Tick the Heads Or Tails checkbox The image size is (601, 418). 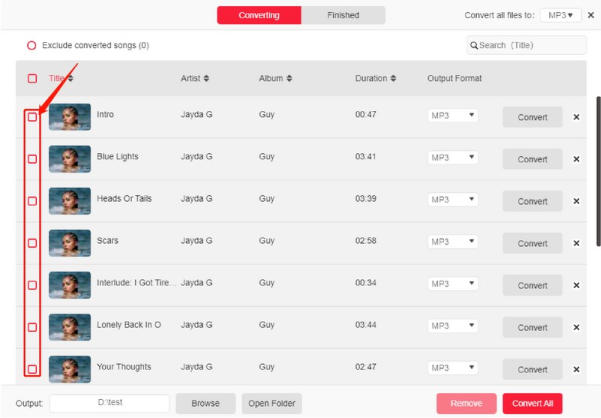click(x=32, y=201)
